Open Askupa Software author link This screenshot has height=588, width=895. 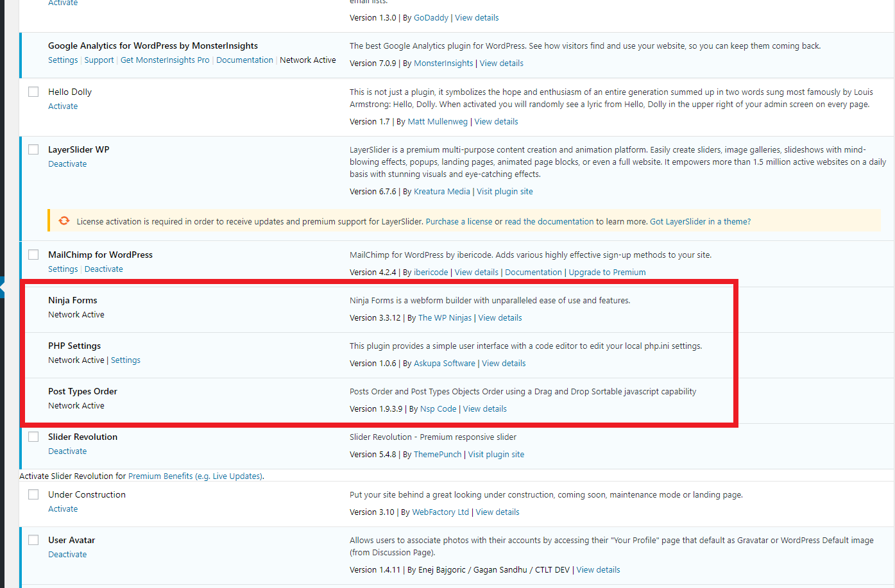[445, 363]
